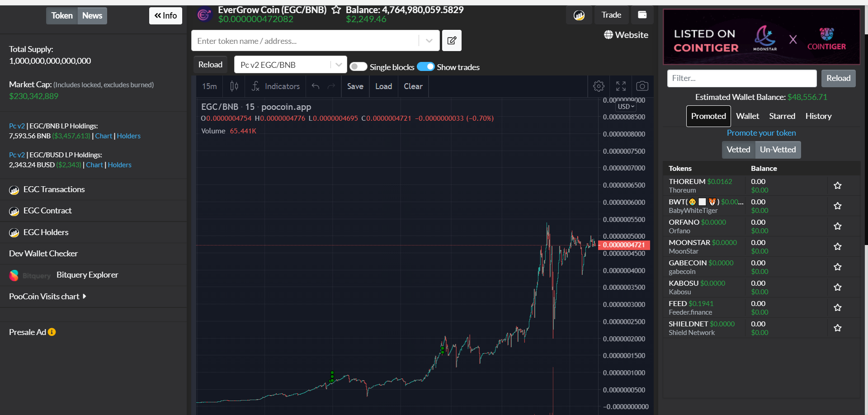This screenshot has width=868, height=415.
Task: Click the current price label 0.0000004721
Action: coord(624,245)
